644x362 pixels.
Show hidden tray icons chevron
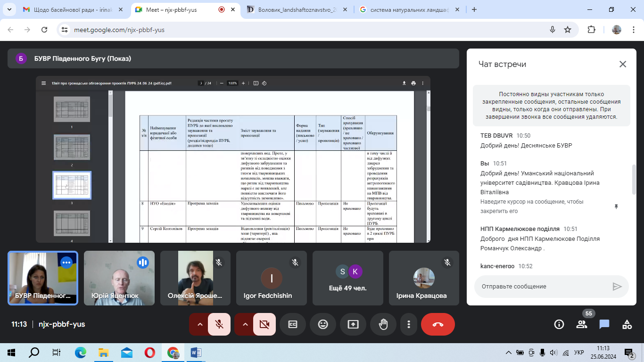508,352
